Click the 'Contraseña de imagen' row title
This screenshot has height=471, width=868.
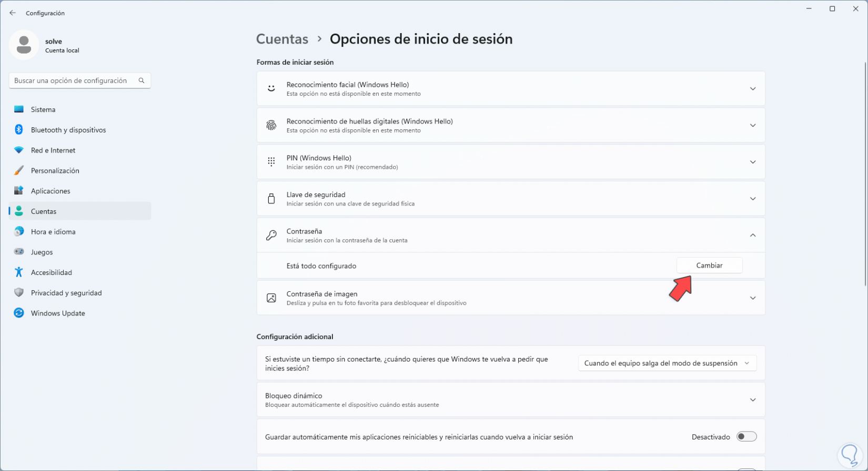click(322, 294)
